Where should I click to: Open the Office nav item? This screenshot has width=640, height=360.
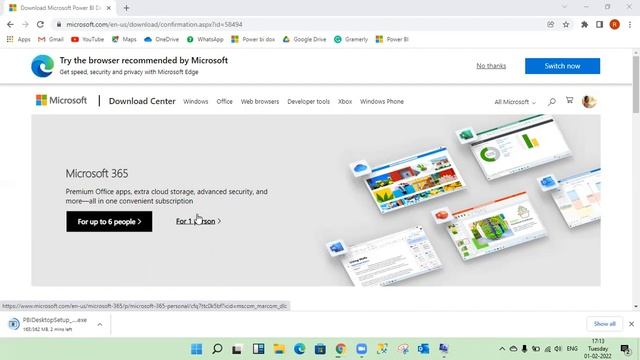[224, 102]
